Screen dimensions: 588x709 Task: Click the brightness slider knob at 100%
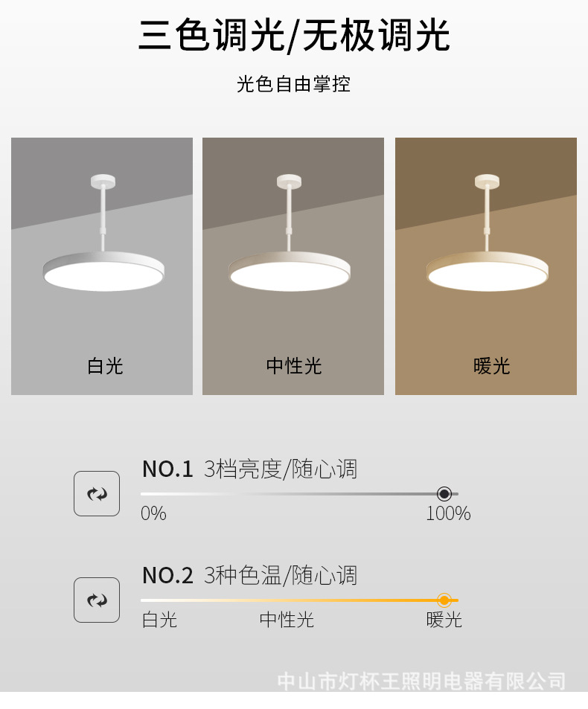pyautogui.click(x=444, y=493)
